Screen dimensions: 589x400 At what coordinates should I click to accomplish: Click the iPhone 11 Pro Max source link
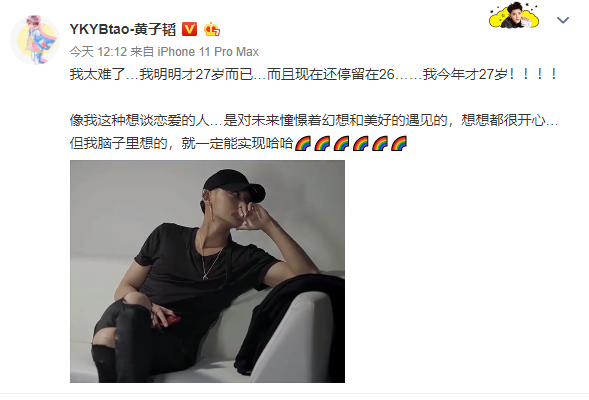(x=208, y=51)
